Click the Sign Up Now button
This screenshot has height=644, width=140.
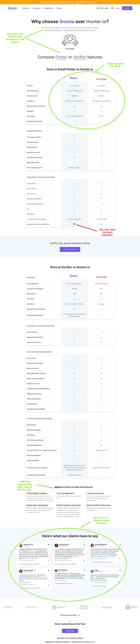coord(70,631)
